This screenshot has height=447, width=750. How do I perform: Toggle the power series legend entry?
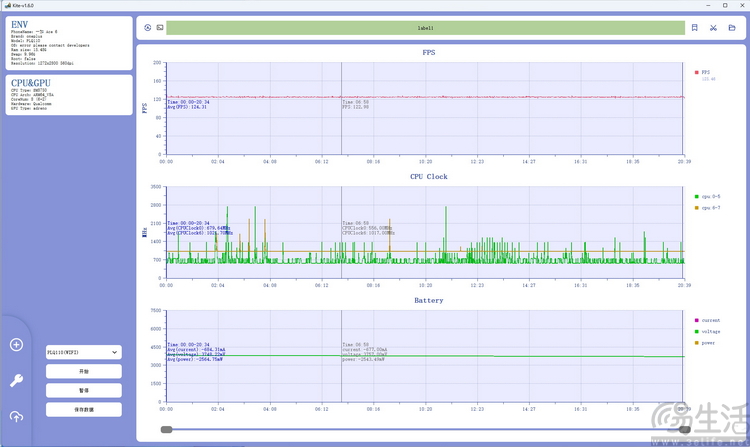708,343
